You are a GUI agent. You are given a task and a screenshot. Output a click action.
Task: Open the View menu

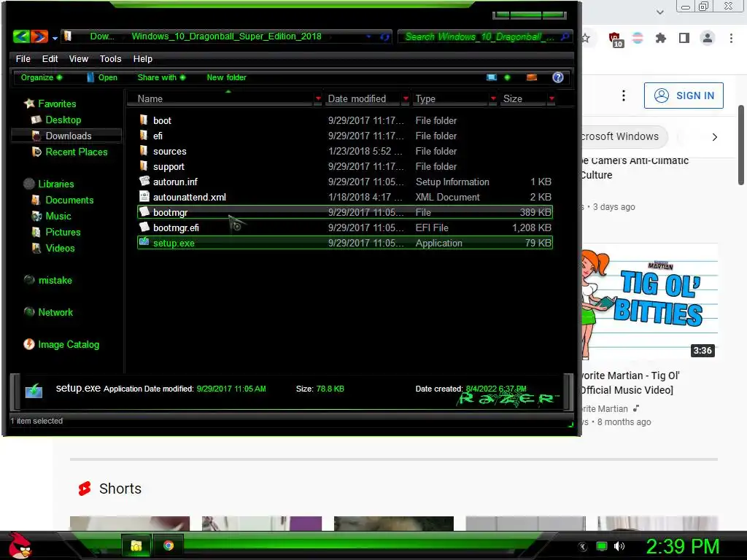79,58
